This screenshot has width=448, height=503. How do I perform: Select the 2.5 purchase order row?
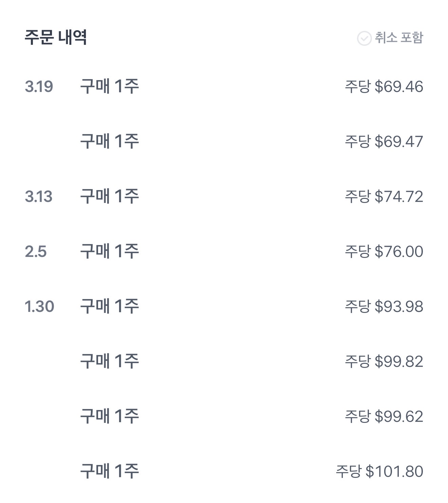110,251
